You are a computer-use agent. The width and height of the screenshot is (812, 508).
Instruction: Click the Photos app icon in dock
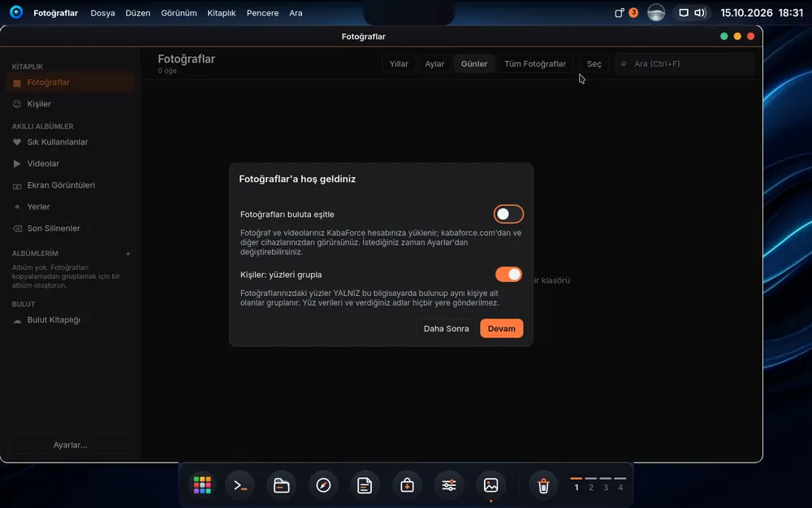pyautogui.click(x=491, y=485)
